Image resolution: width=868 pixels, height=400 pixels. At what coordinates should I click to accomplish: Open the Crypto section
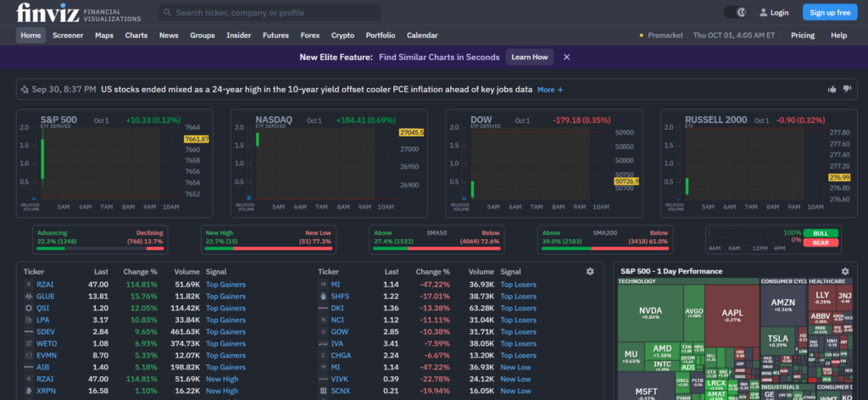(x=342, y=36)
